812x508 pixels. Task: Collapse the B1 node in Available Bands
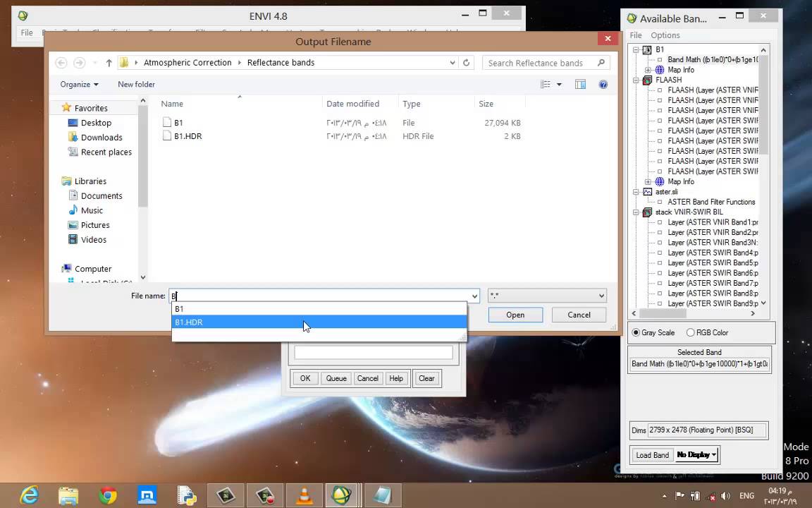pyautogui.click(x=636, y=50)
